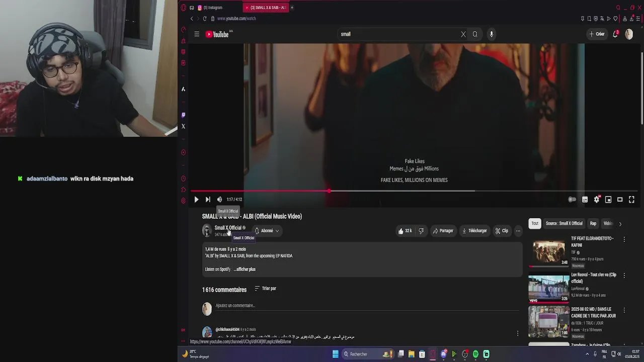Open the YouTube hamburger guide menu

197,34
